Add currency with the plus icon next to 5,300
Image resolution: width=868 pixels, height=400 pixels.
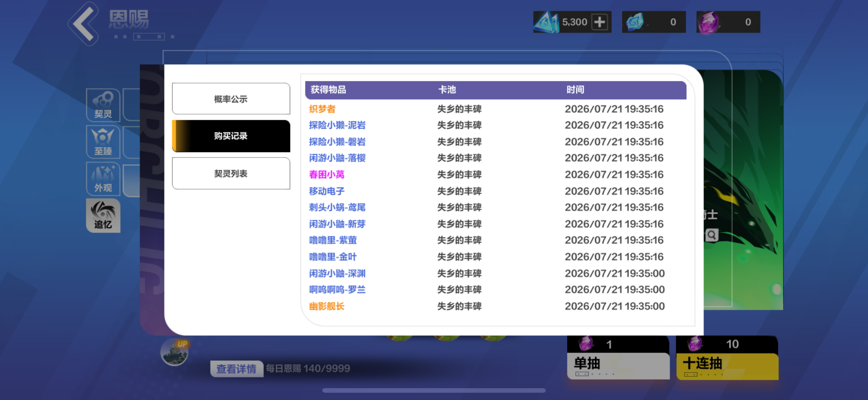pos(600,22)
